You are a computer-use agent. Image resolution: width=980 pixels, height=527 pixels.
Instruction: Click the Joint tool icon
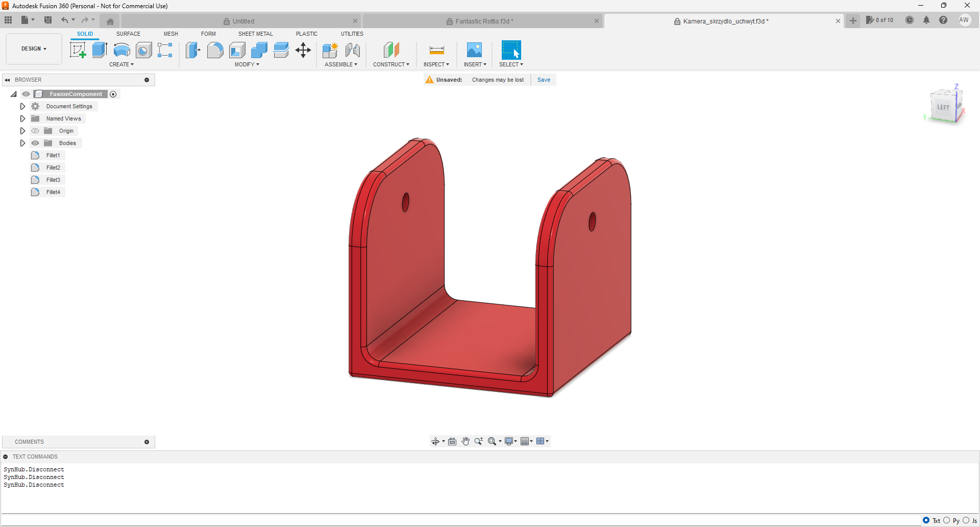click(353, 50)
